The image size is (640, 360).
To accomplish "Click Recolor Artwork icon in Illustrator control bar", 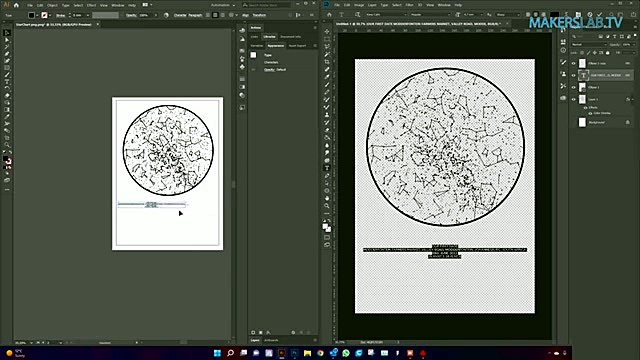I will (166, 15).
